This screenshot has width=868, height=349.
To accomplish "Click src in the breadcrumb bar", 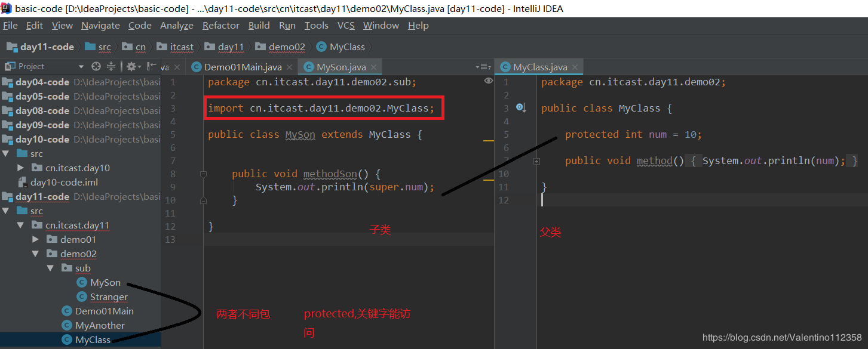I will click(x=98, y=47).
